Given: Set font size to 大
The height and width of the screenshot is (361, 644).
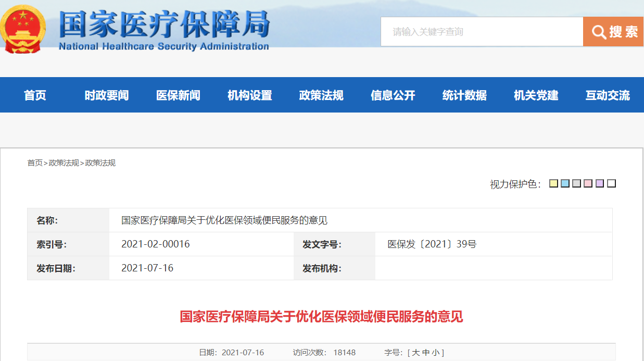Looking at the screenshot, I should [x=416, y=353].
